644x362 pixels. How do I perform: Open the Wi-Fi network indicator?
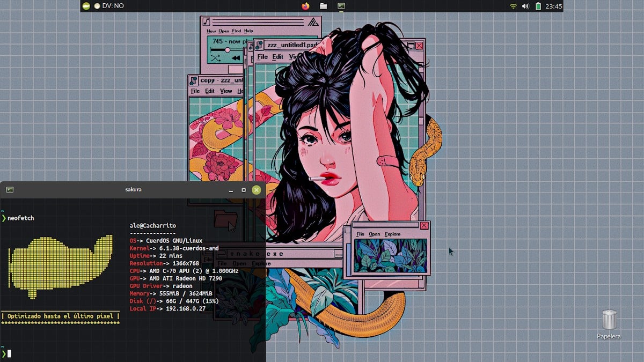[x=513, y=6]
